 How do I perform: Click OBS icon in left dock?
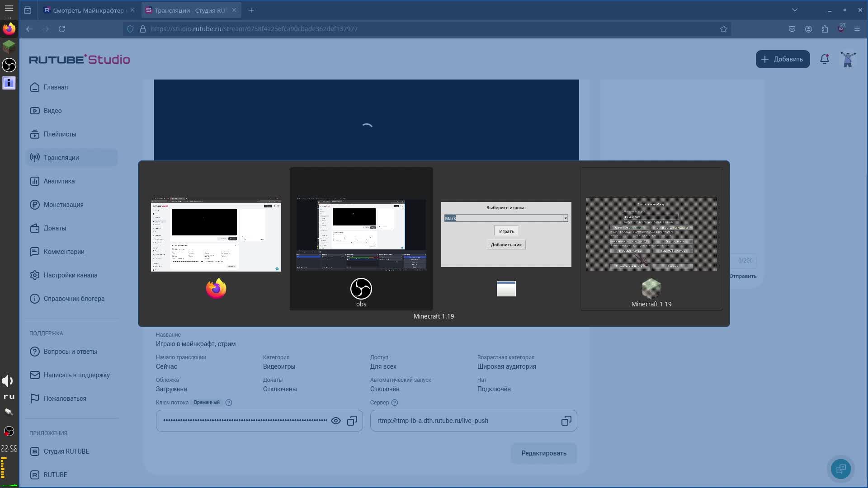tap(9, 65)
